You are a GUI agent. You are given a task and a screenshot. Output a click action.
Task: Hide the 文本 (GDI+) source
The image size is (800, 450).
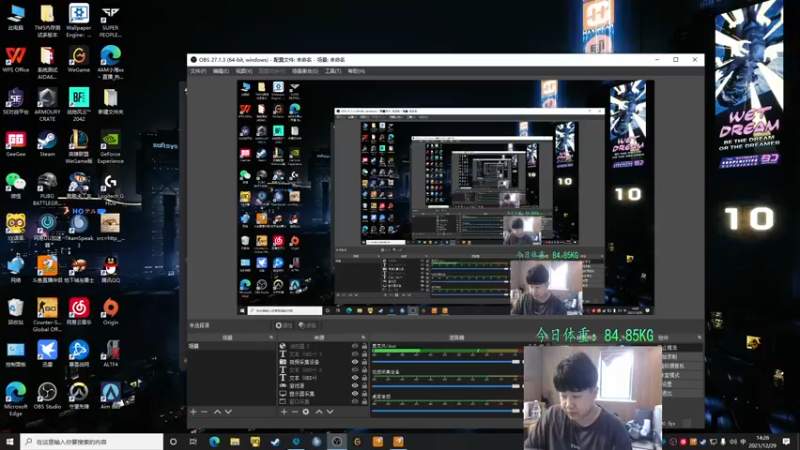(355, 378)
